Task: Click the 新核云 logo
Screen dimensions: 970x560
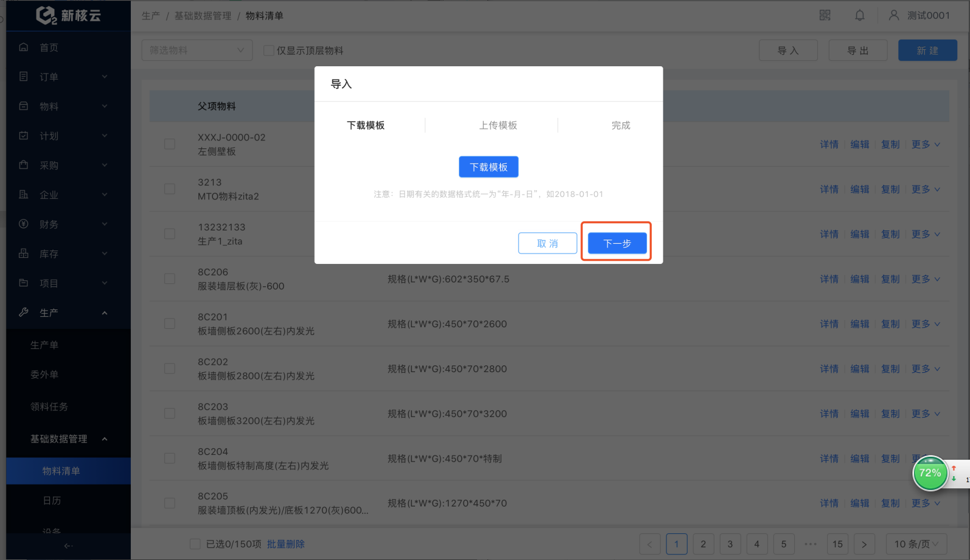Action: tap(68, 15)
